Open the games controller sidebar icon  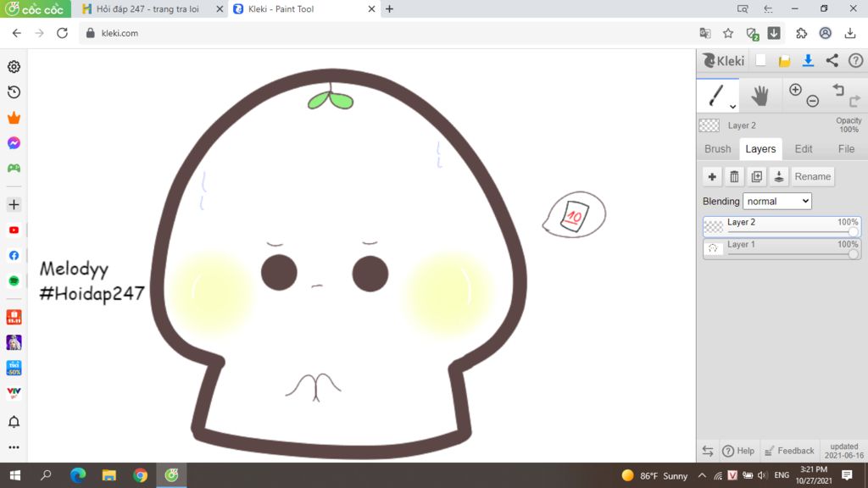[14, 169]
